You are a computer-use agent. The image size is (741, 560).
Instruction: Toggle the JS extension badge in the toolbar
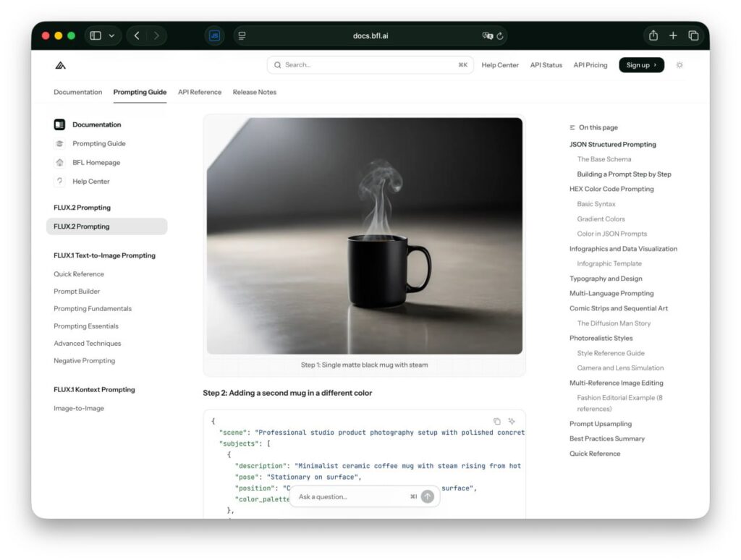[214, 35]
